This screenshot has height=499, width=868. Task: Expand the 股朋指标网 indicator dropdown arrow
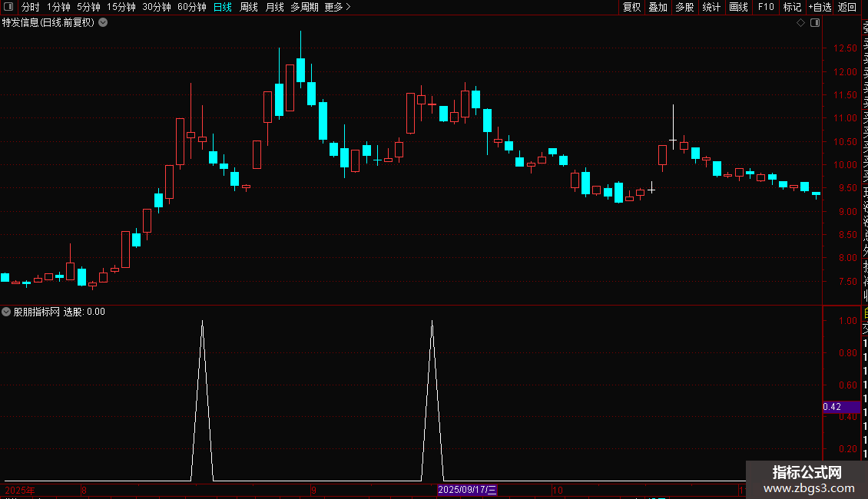pos(6,312)
